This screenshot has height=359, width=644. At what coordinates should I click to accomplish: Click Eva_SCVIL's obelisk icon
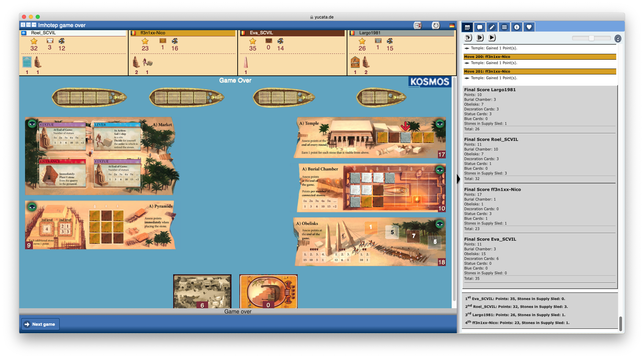pos(246,62)
